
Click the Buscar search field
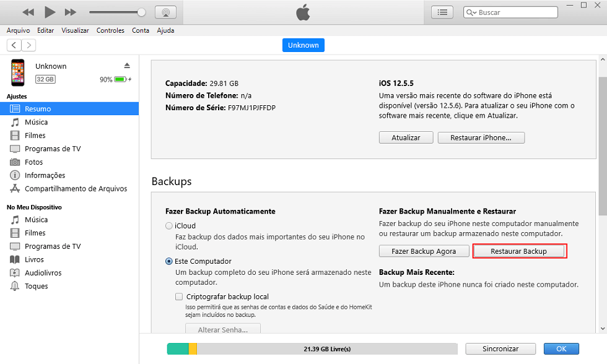point(510,12)
